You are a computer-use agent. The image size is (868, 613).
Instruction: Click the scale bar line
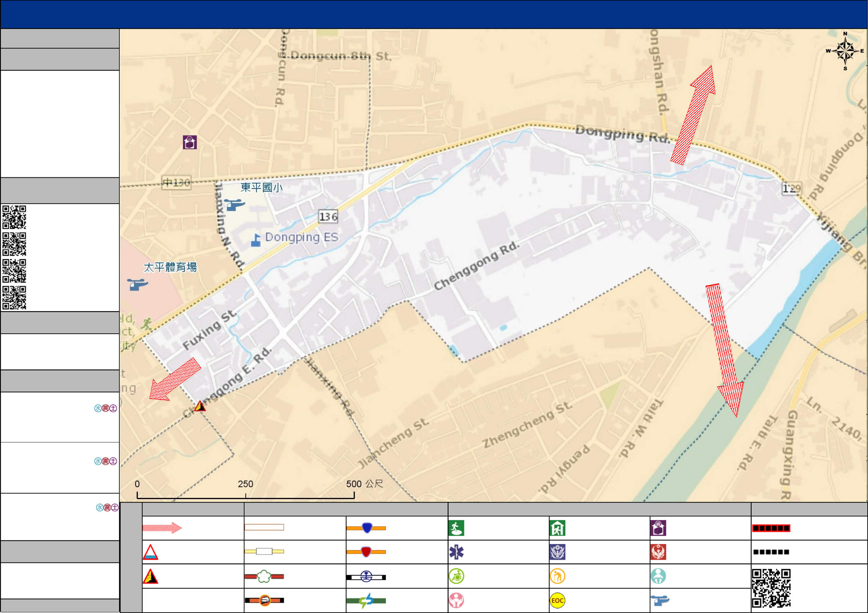[245, 495]
